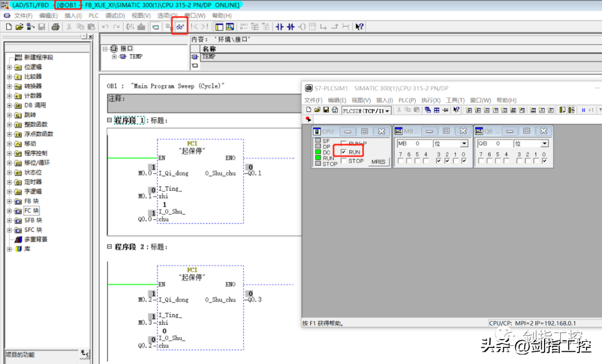Click the open file icon in LAD toolbar
The height and width of the screenshot is (364, 602).
coord(20,27)
